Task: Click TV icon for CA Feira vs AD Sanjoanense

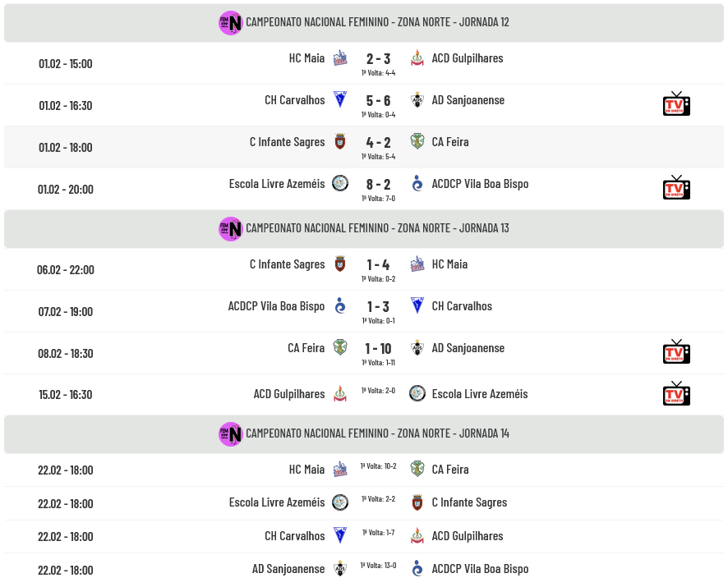Action: pyautogui.click(x=676, y=352)
